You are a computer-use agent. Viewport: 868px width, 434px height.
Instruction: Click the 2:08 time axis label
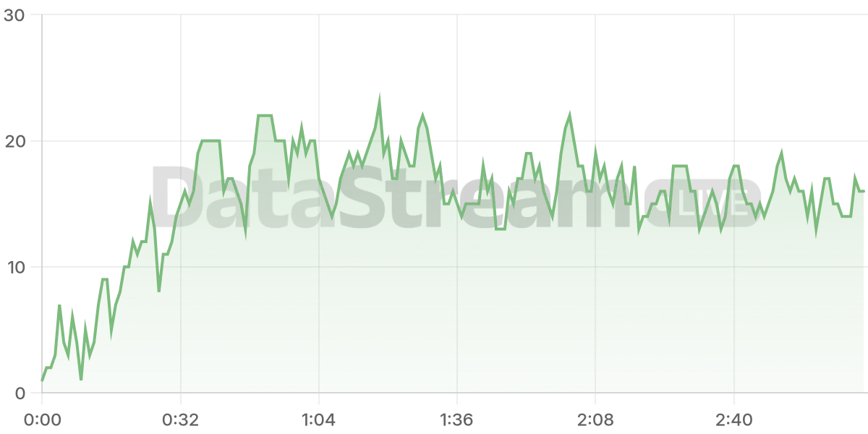click(x=595, y=420)
